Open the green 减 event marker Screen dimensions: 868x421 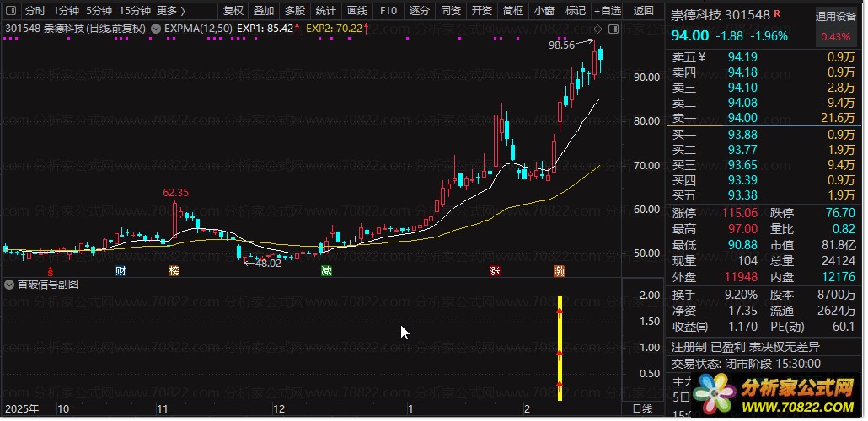click(x=326, y=271)
